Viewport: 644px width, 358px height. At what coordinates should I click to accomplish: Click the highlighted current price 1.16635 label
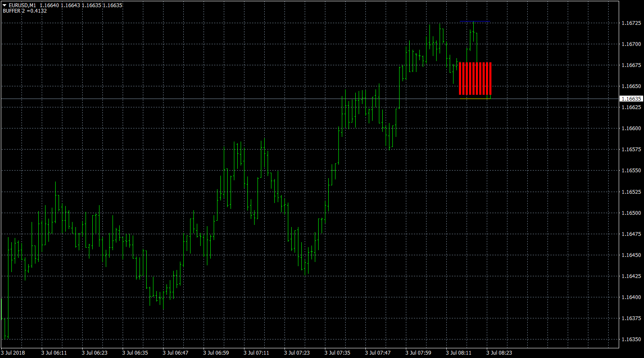click(x=631, y=99)
